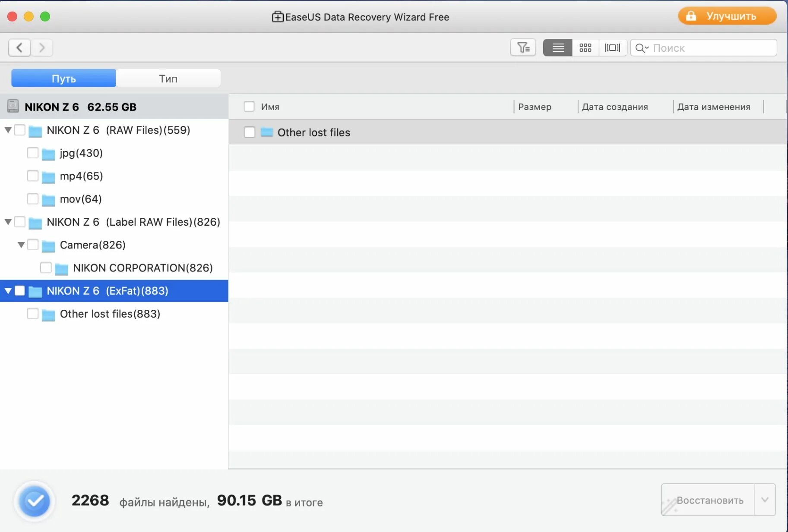
Task: Click the Улучшить upgrade button
Action: click(727, 16)
